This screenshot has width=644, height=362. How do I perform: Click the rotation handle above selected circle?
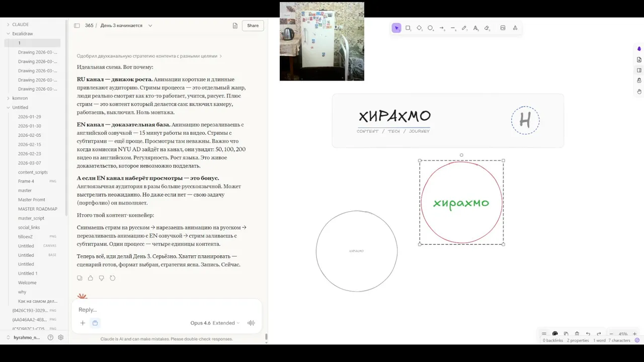pyautogui.click(x=461, y=155)
